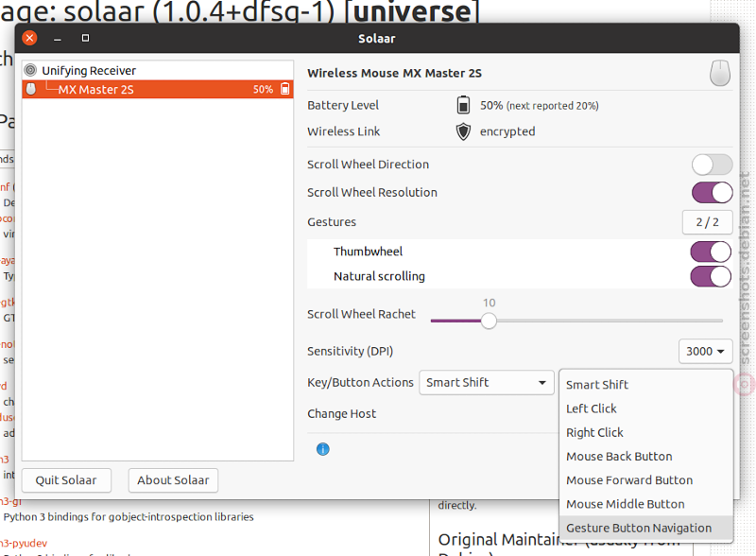Open the Sensitivity (DPI) 3000 dropdown

(x=705, y=352)
